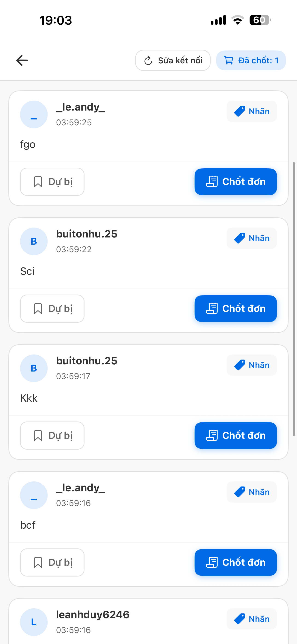Open Nhãn label picker for bcf comment
Viewport: 297px width, 644px height.
click(251, 492)
